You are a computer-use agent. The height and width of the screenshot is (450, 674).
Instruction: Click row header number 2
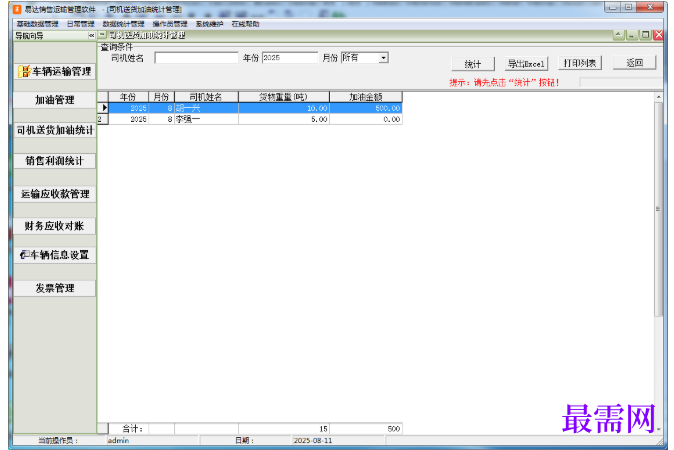point(103,119)
